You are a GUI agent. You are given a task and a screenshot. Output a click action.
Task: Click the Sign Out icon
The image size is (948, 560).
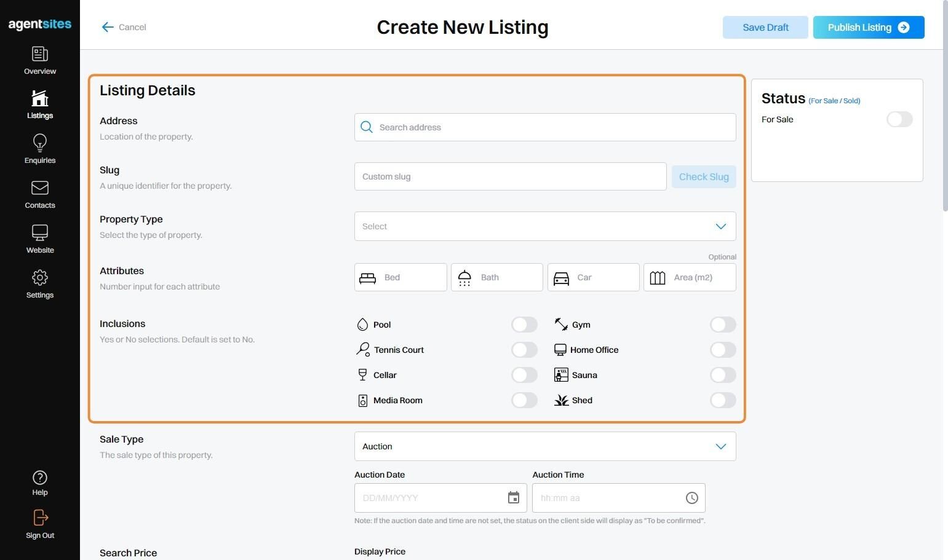pos(40,518)
